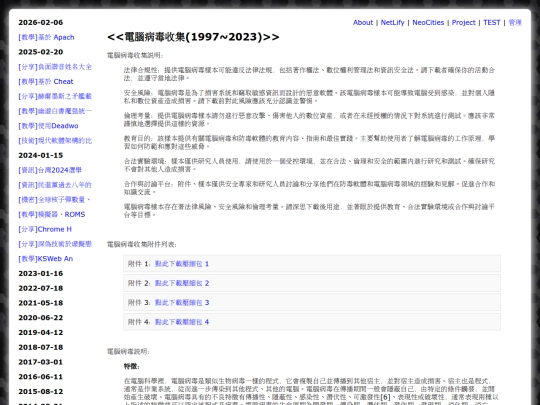Screen dimensions: 540x405
Task: Download compressed package 2 from 附件 2
Action: click(182, 283)
